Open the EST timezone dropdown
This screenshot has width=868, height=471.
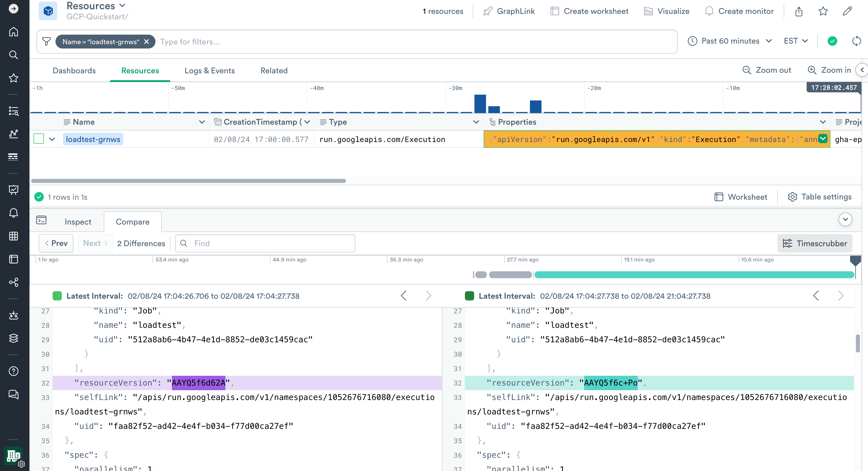(x=795, y=41)
